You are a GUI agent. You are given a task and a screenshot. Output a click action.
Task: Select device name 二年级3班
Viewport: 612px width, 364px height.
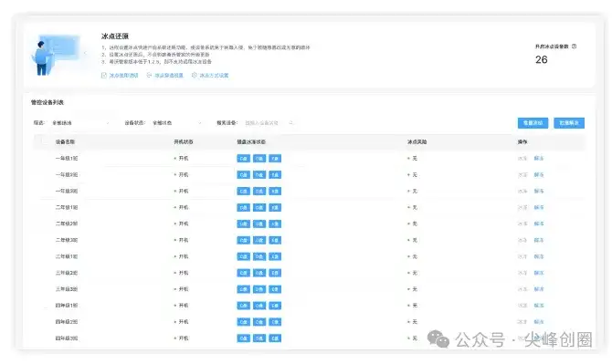(67, 240)
